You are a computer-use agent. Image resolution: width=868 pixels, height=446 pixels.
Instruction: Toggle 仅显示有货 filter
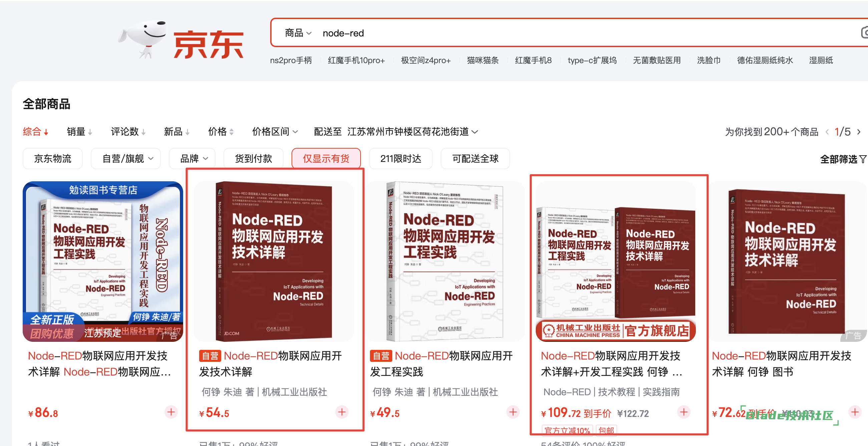tap(326, 159)
